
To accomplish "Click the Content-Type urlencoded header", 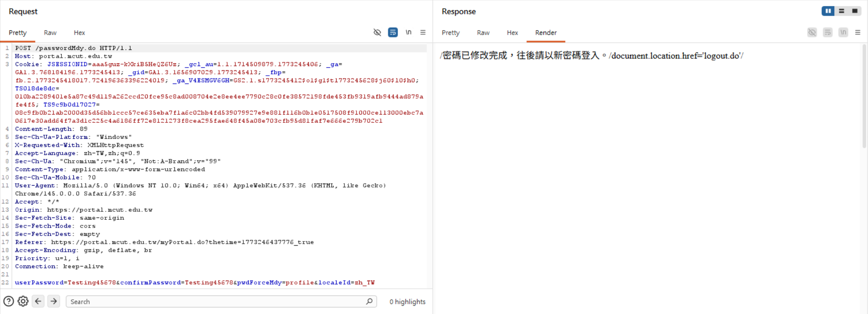I will coord(110,169).
